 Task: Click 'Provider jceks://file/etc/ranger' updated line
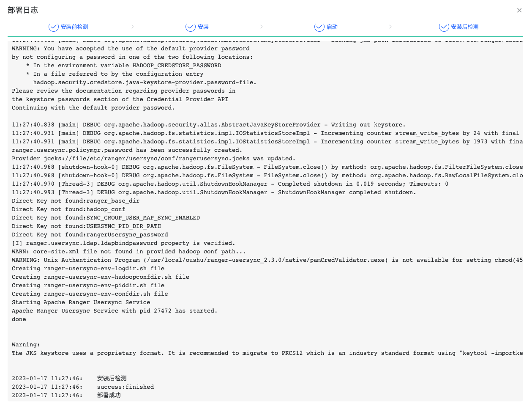click(x=154, y=159)
